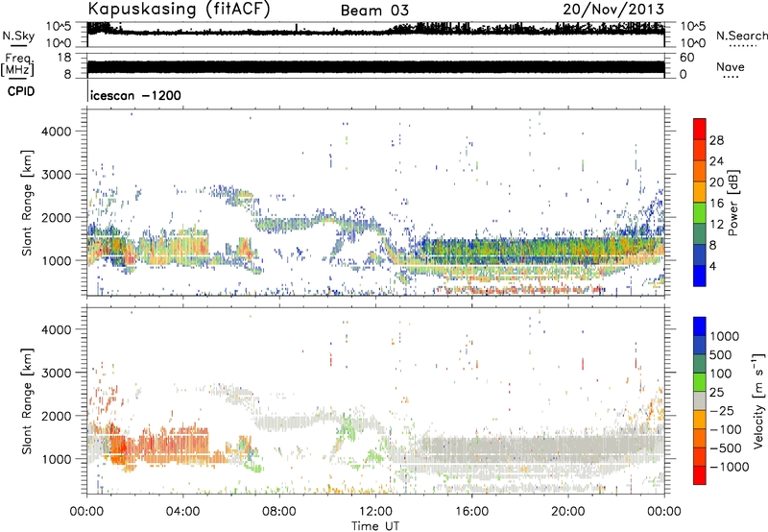Screen dimensions: 768x532
Task: Click the '20:00' time tick label
Action: click(x=567, y=512)
